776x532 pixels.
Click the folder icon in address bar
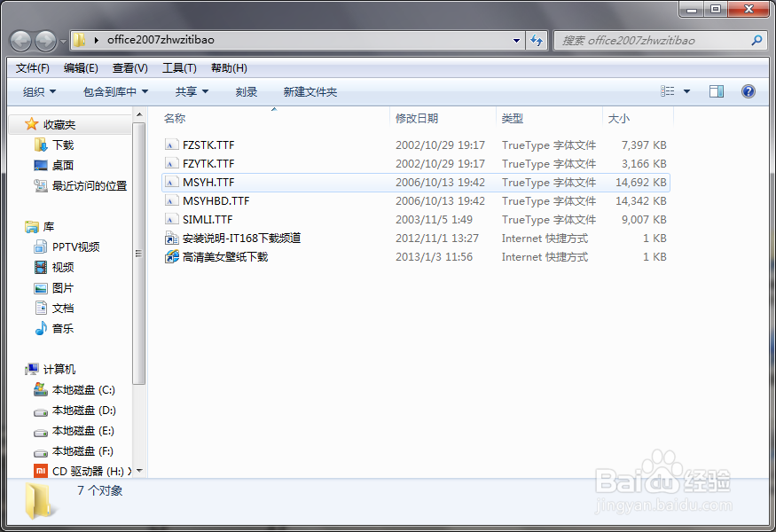pos(79,40)
